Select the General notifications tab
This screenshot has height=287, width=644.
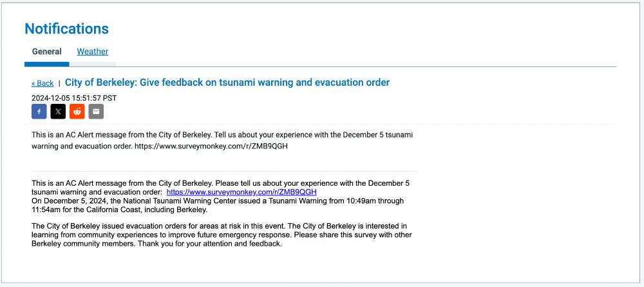coord(47,52)
